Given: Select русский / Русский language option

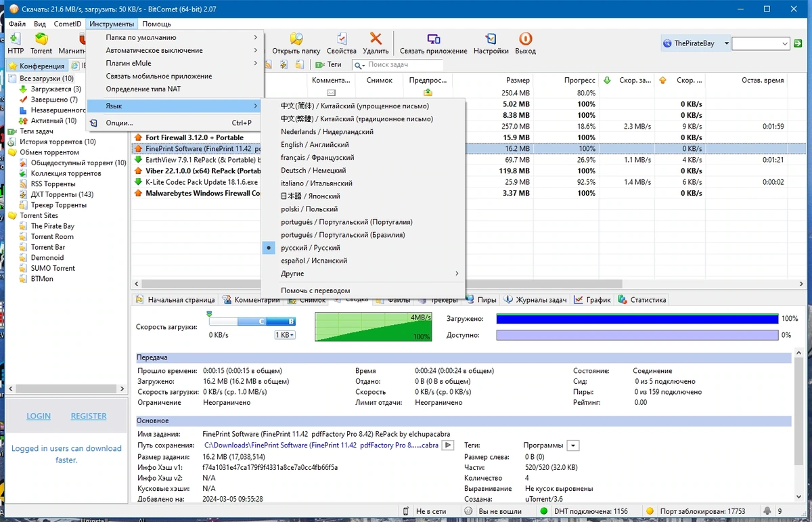Looking at the screenshot, I should click(363, 248).
